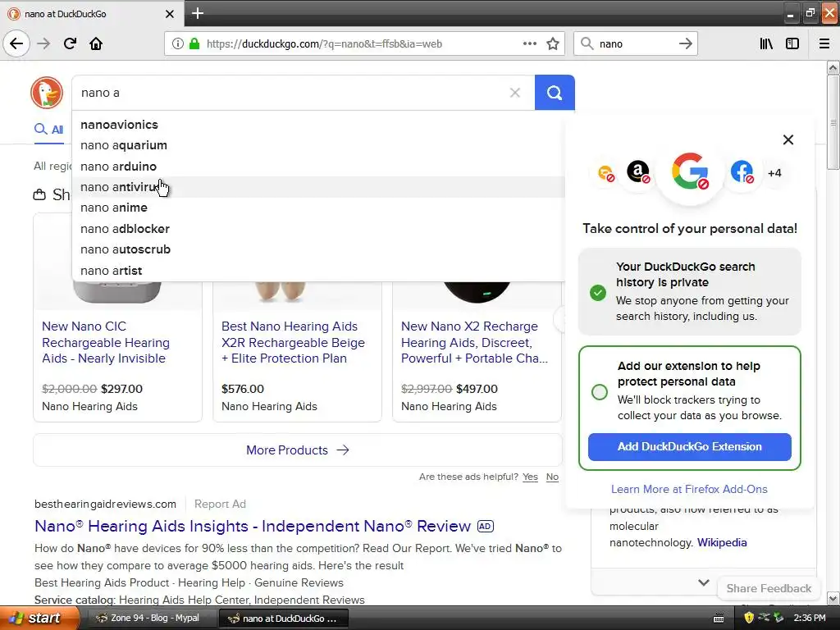
Task: Pick the nano adblocker suggestion
Action: pyautogui.click(x=318, y=229)
